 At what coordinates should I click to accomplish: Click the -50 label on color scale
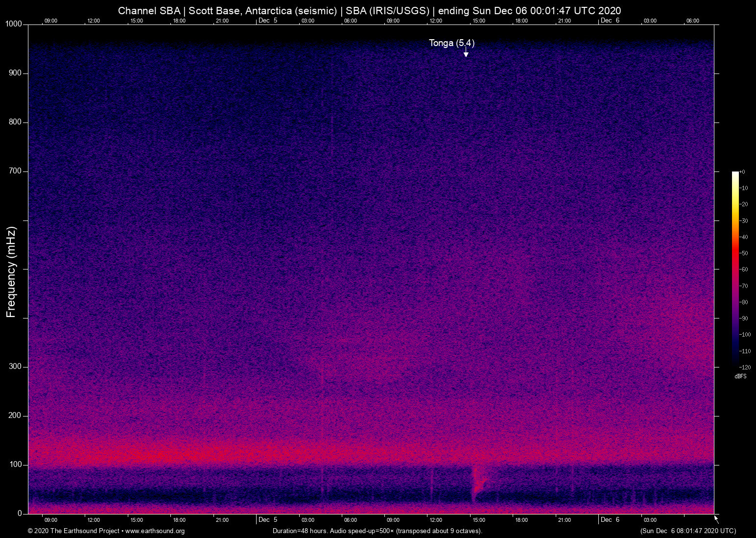click(x=744, y=253)
